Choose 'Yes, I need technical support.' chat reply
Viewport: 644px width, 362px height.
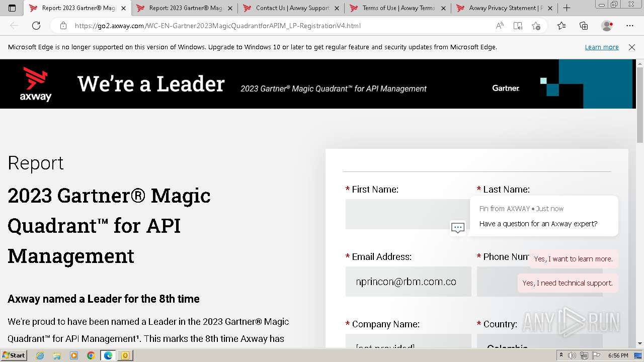(x=568, y=283)
